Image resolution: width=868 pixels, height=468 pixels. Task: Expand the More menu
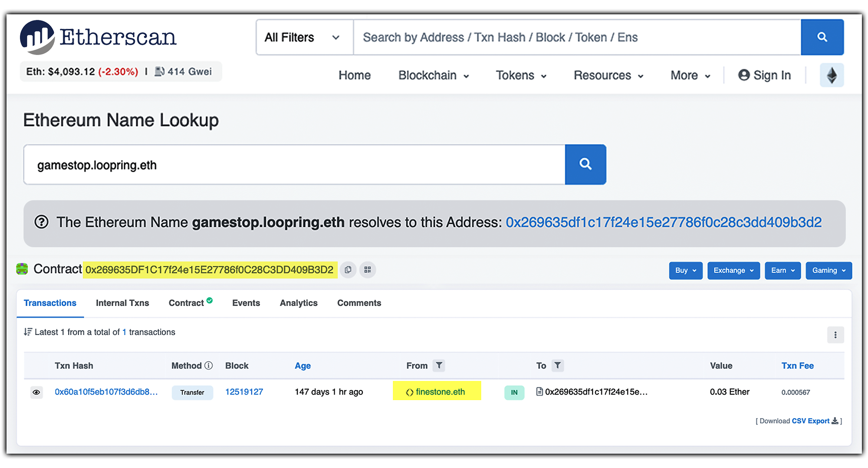(x=690, y=75)
